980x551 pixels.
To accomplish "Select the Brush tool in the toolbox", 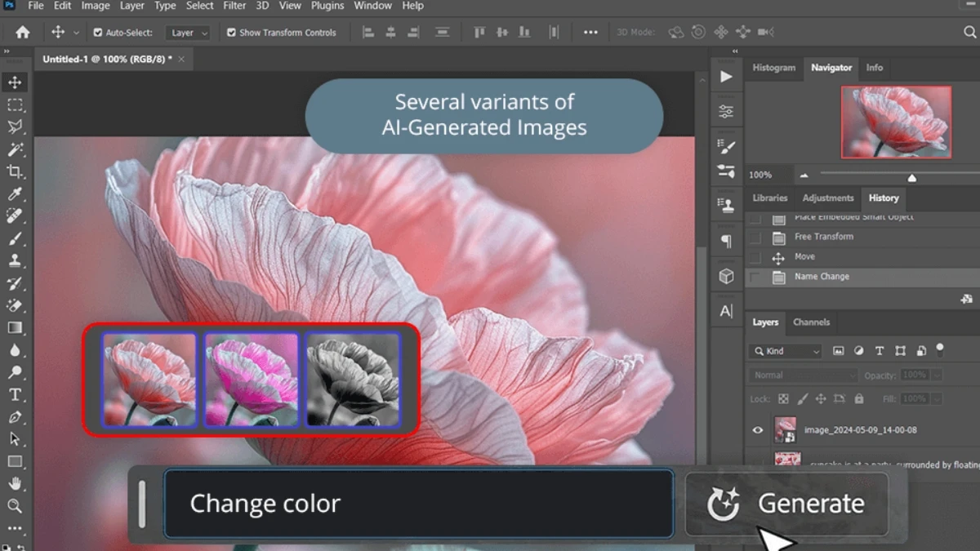I will (15, 239).
